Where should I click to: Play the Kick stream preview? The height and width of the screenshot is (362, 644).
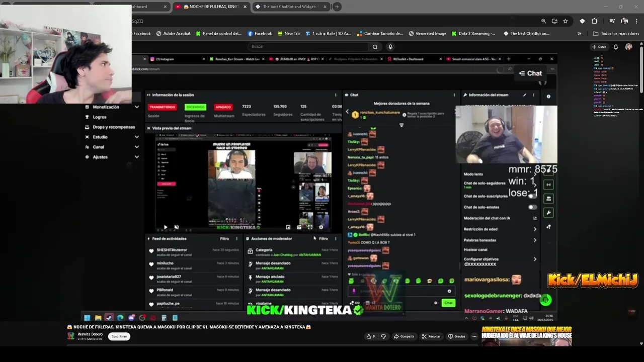point(166,227)
